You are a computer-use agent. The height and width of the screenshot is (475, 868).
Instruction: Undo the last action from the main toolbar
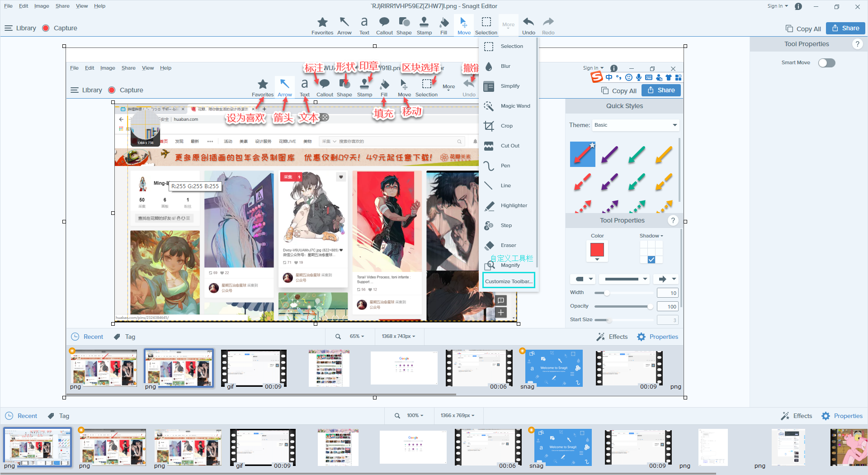coord(528,26)
